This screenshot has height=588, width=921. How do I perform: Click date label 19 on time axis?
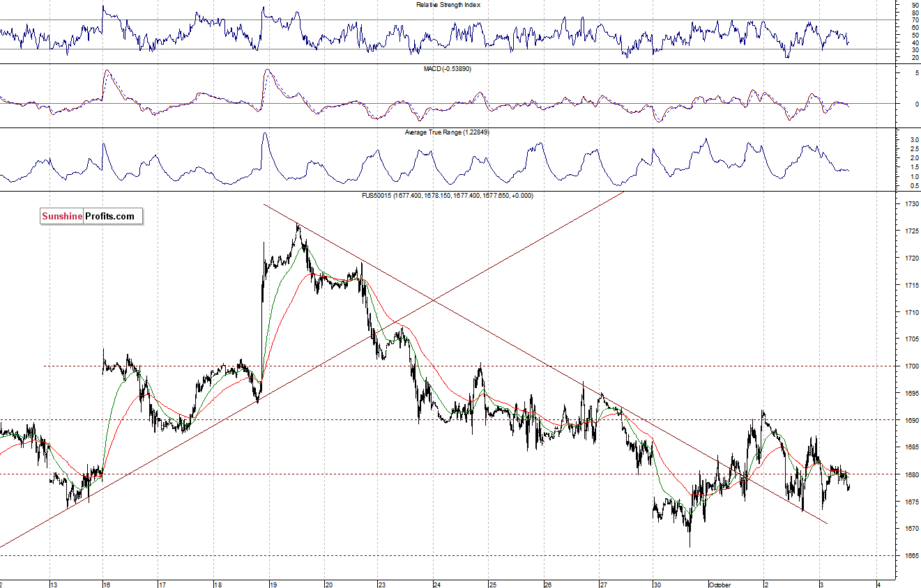[x=274, y=585]
